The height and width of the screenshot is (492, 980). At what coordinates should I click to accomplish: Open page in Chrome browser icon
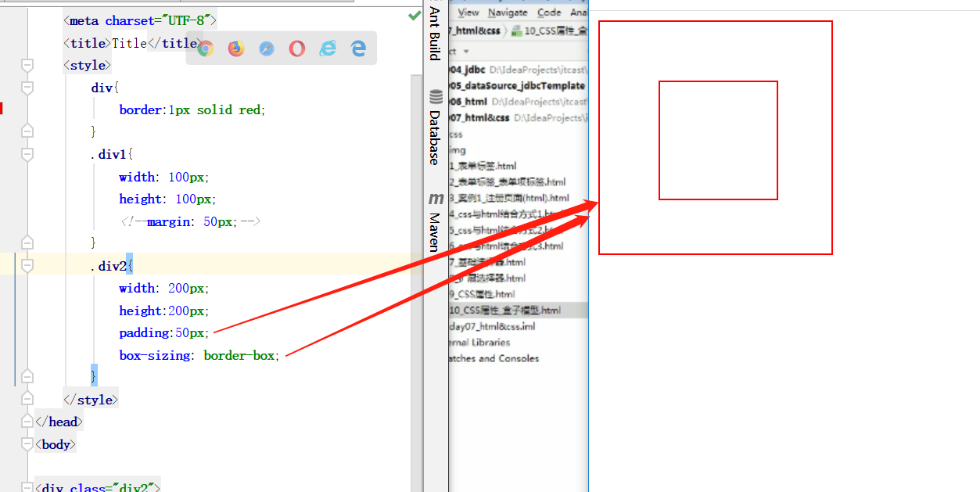(205, 48)
